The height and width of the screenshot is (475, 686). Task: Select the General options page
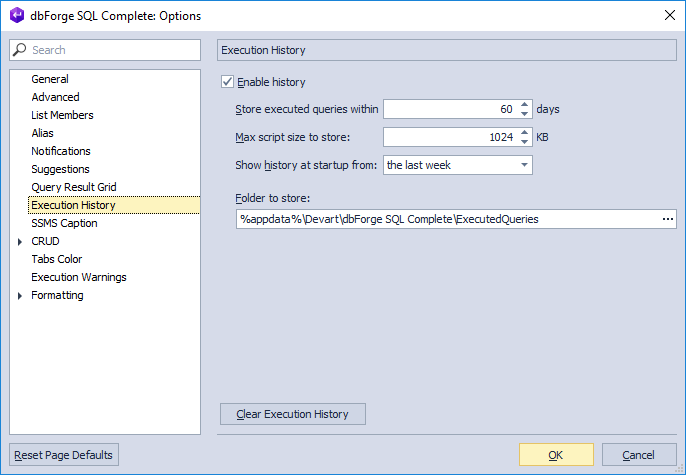point(50,79)
